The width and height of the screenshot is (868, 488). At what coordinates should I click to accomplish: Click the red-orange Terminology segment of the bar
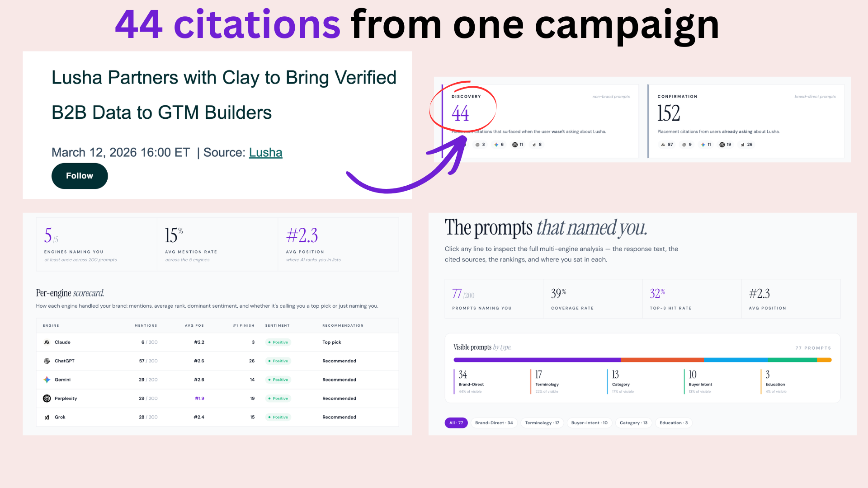point(662,360)
